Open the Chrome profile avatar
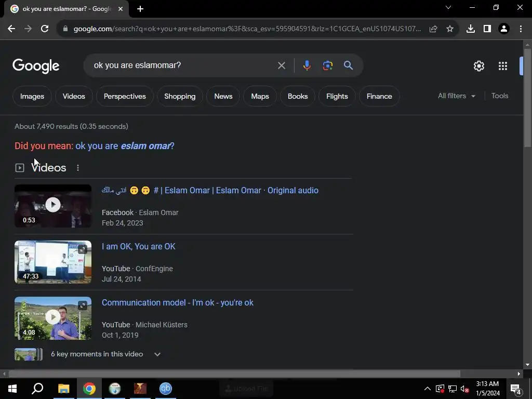This screenshot has height=399, width=532. (504, 29)
